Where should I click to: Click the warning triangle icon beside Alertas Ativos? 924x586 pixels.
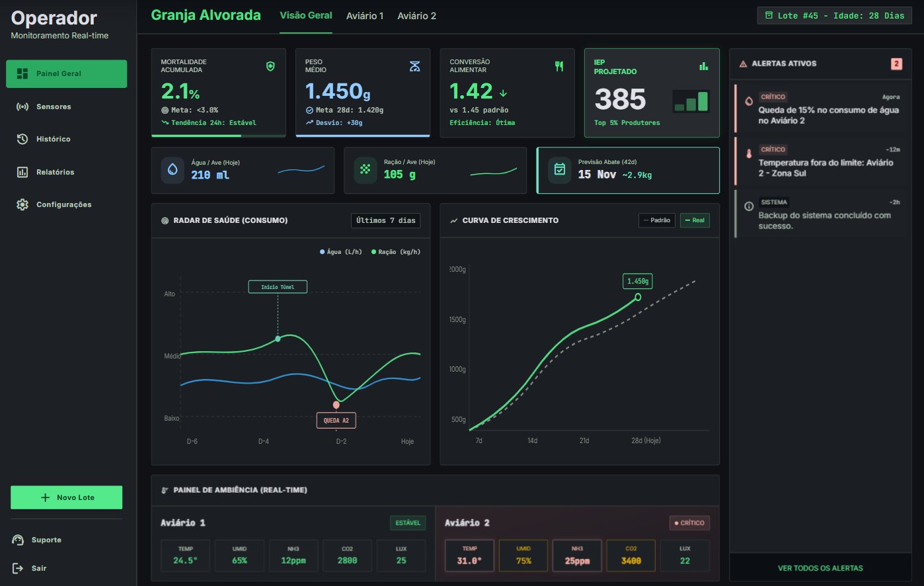(x=743, y=63)
